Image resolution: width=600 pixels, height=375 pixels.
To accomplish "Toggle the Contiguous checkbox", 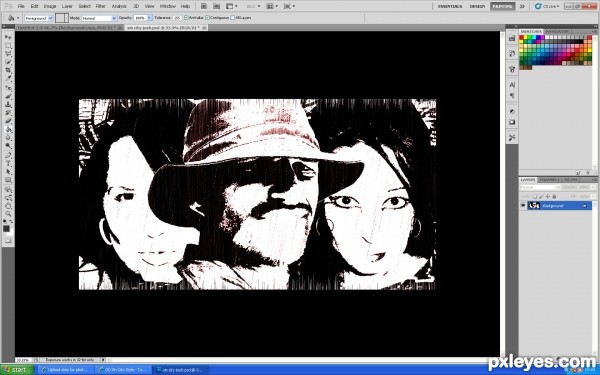I will [207, 18].
